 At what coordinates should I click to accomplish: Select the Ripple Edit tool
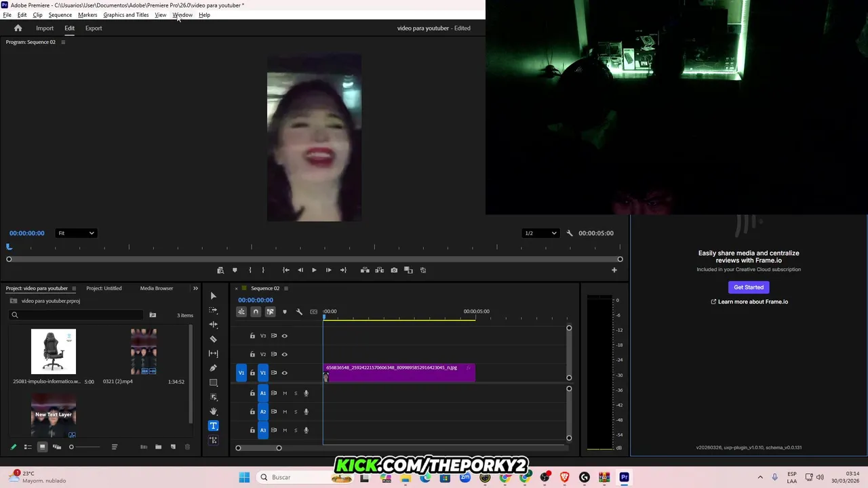pos(214,325)
